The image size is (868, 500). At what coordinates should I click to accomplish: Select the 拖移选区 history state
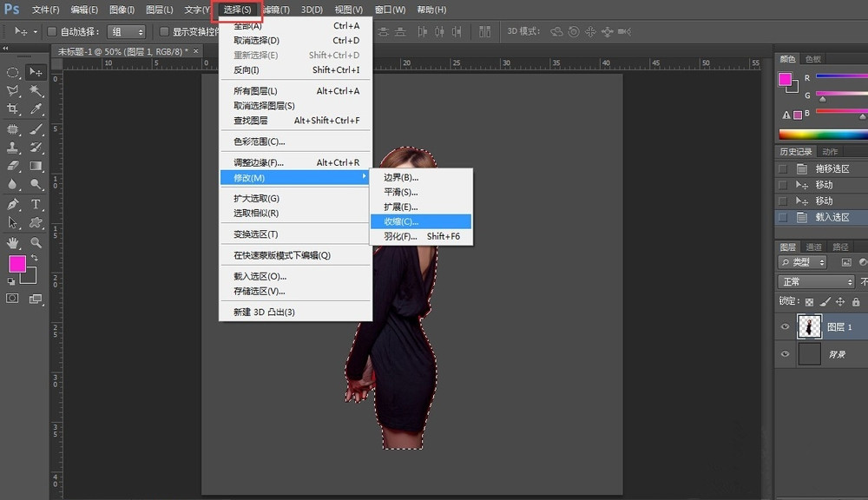[832, 169]
